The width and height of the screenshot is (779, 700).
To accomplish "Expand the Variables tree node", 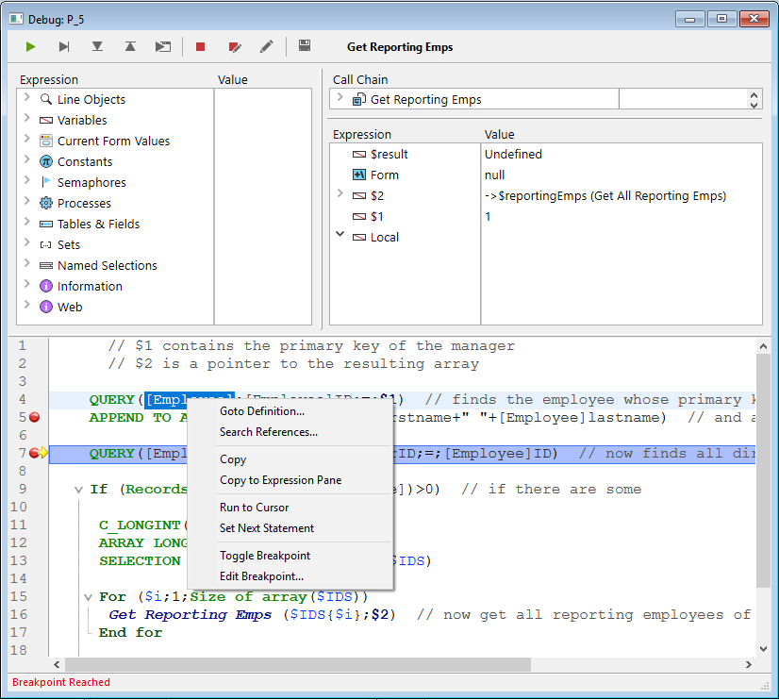I will (27, 120).
